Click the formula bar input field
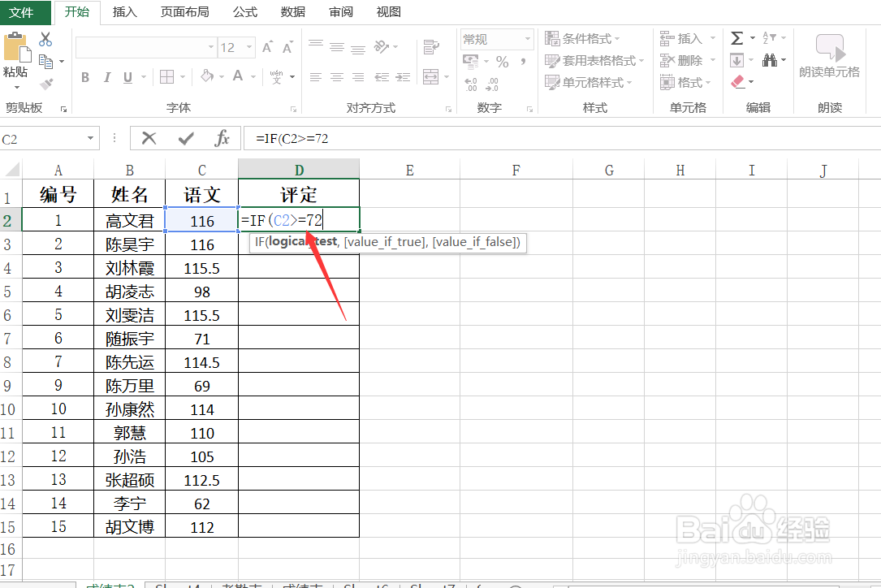Image resolution: width=881 pixels, height=588 pixels. 562,138
